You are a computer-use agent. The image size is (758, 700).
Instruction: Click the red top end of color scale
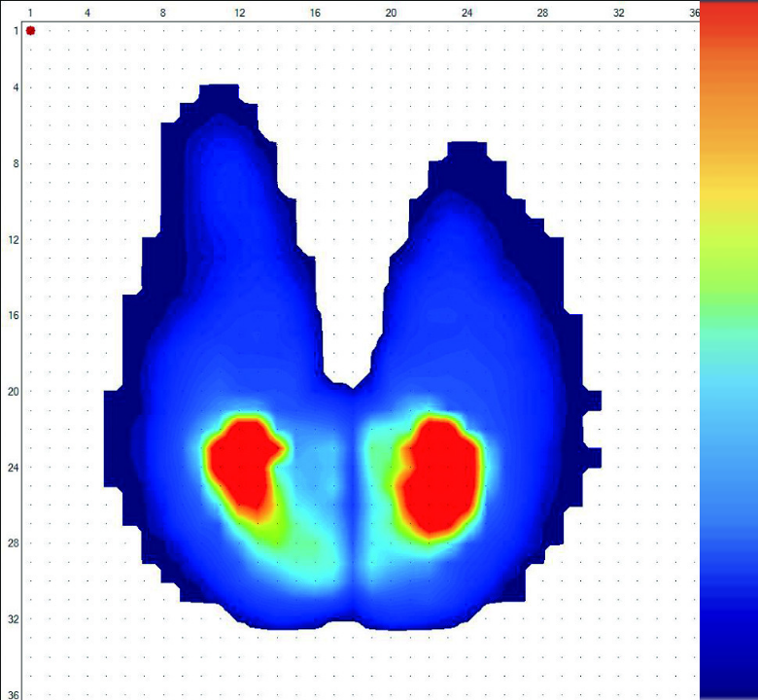729,19
